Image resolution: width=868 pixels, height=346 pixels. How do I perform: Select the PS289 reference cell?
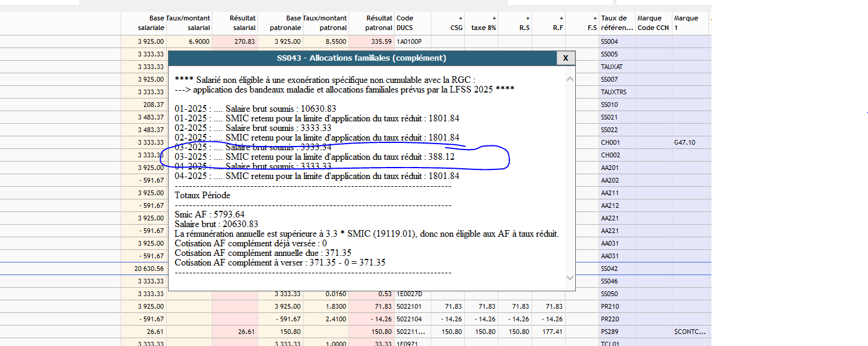point(617,332)
